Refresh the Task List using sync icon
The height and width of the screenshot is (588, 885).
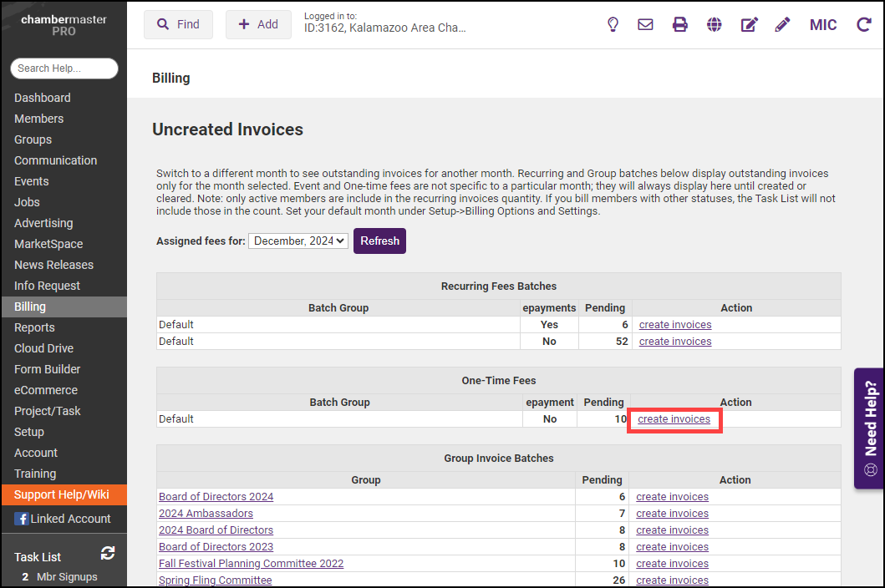(x=107, y=553)
